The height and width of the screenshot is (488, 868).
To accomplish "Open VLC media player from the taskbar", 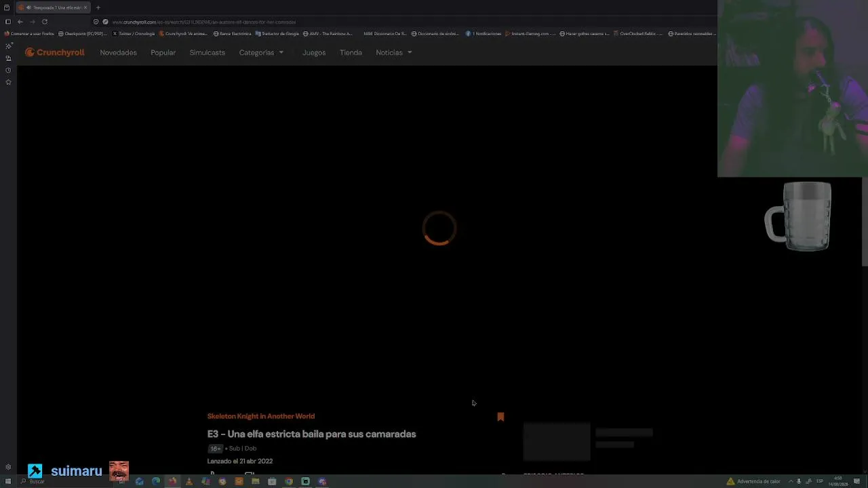I will point(189,481).
